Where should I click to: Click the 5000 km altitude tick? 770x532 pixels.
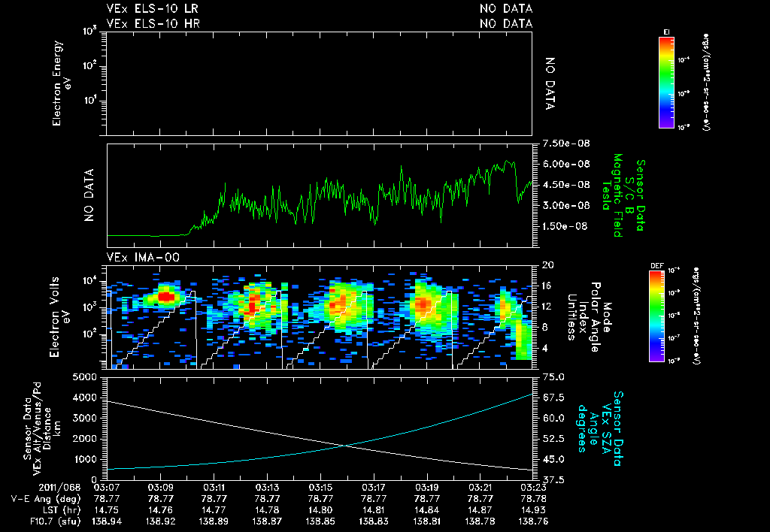pyautogui.click(x=86, y=377)
